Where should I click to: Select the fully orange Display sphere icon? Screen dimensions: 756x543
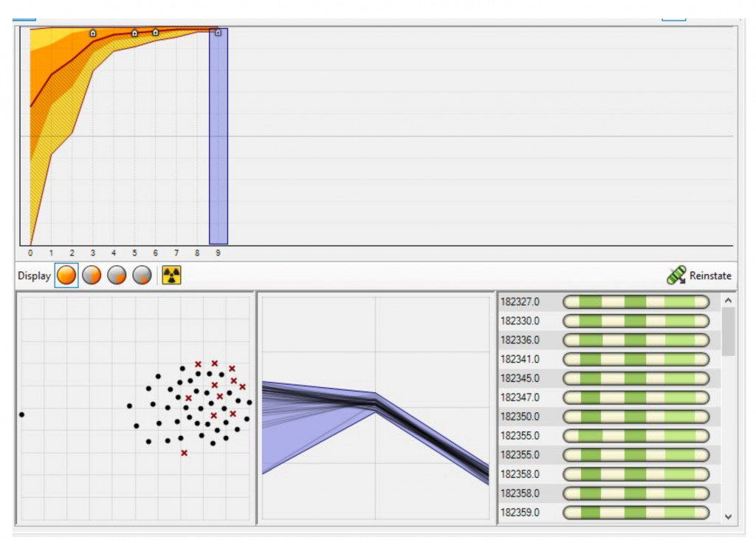[66, 276]
